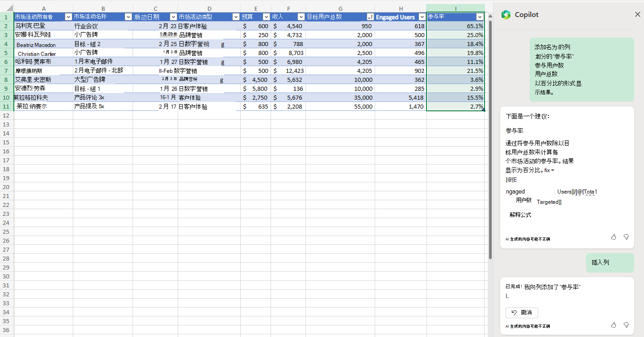Thumbs up the 已完成 response
Image resolution: width=644 pixels, height=337 pixels.
pyautogui.click(x=614, y=325)
